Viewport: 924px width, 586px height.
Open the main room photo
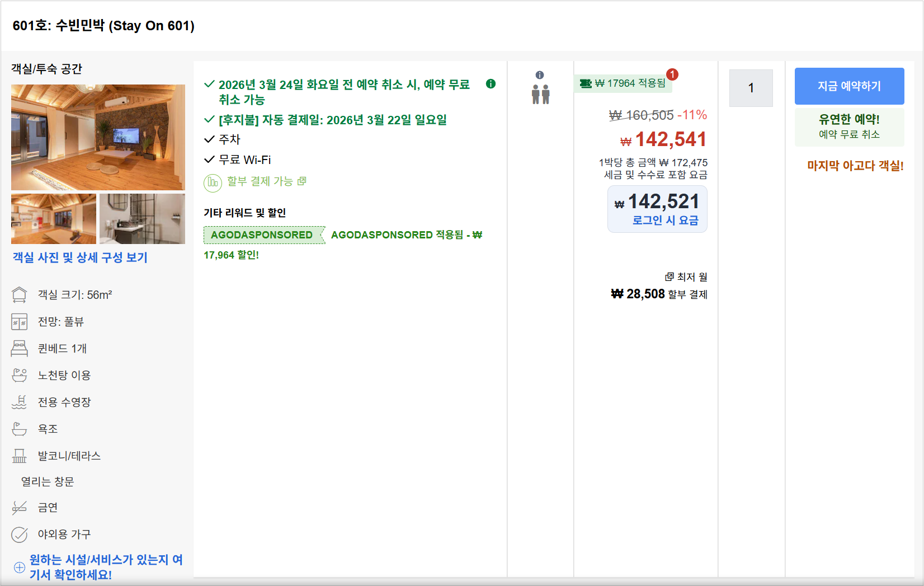pos(98,137)
